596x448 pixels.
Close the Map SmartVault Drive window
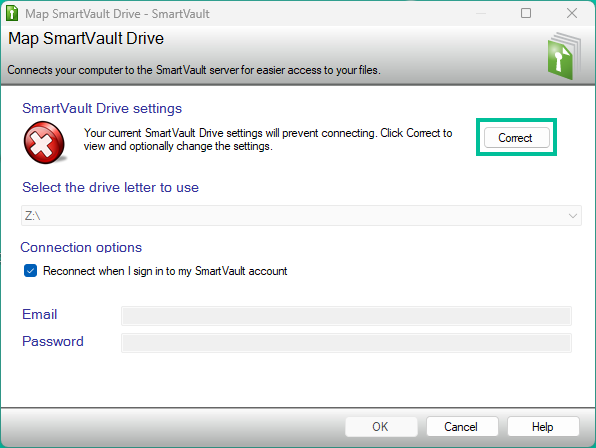572,13
